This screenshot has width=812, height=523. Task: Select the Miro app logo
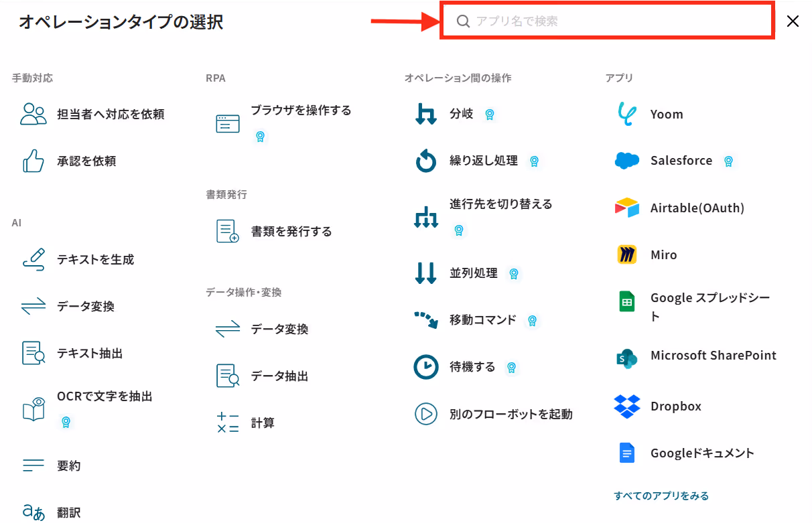[627, 255]
